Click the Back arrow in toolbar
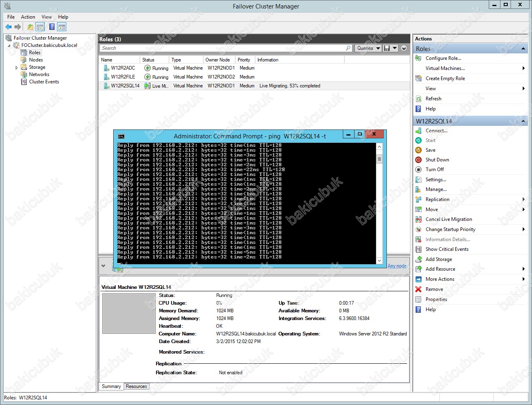532x405 pixels. 8,27
